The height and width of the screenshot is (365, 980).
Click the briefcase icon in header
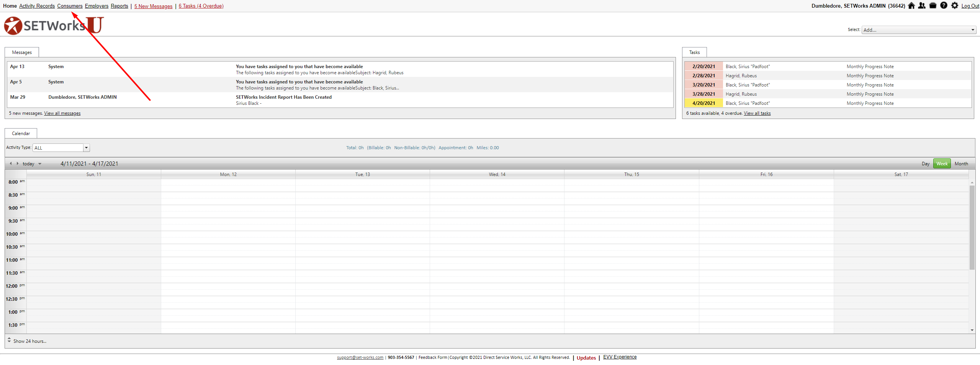tap(933, 6)
